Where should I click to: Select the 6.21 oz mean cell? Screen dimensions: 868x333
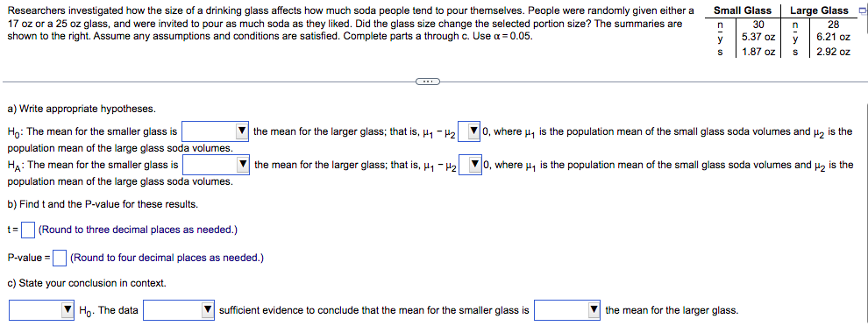(x=833, y=38)
